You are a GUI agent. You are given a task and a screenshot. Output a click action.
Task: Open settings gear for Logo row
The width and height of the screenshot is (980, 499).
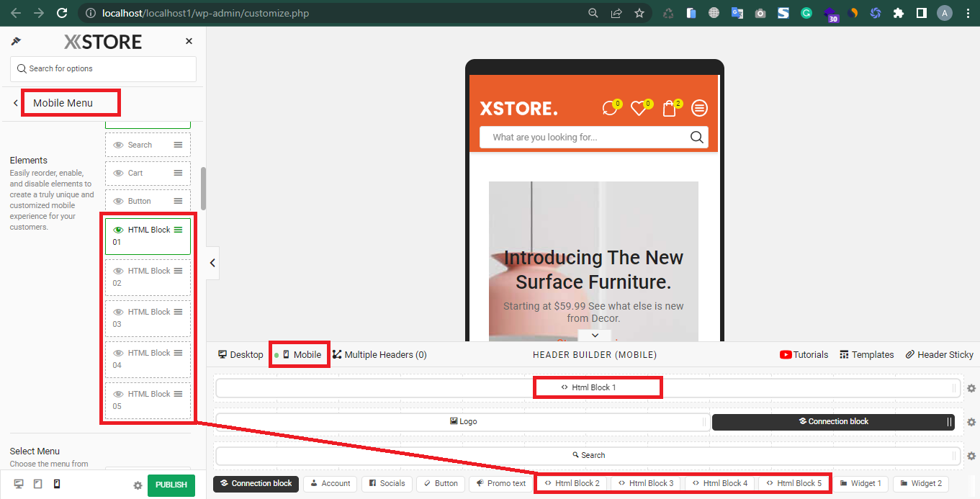971,422
